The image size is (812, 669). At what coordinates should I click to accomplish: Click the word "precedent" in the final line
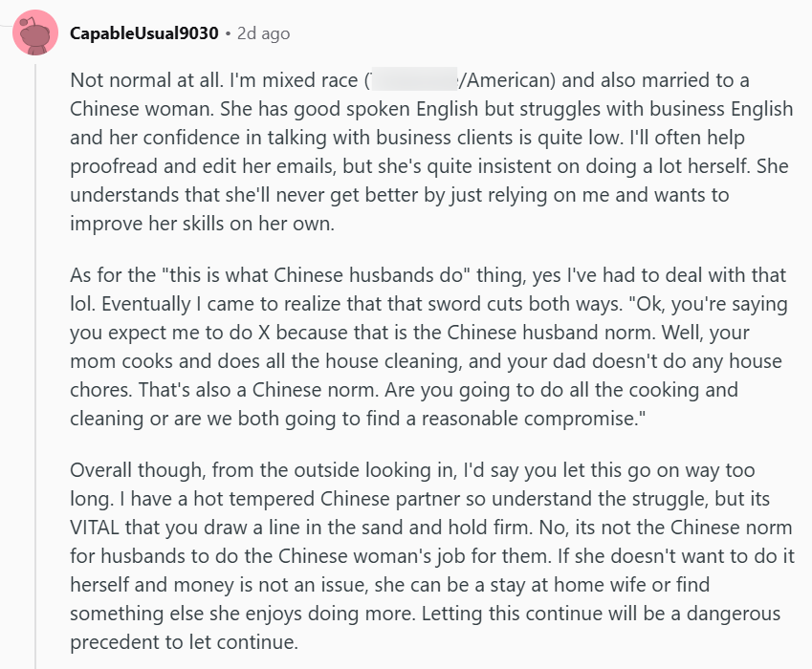click(114, 642)
